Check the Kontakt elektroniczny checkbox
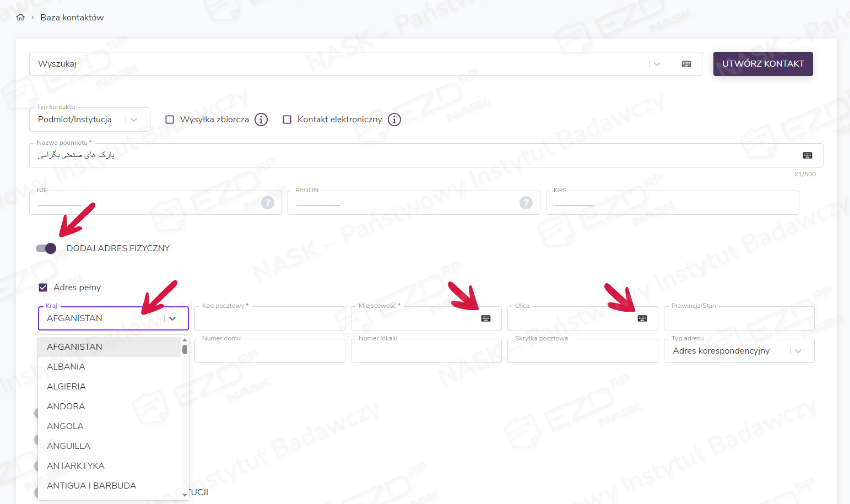This screenshot has width=850, height=504. pos(287,120)
